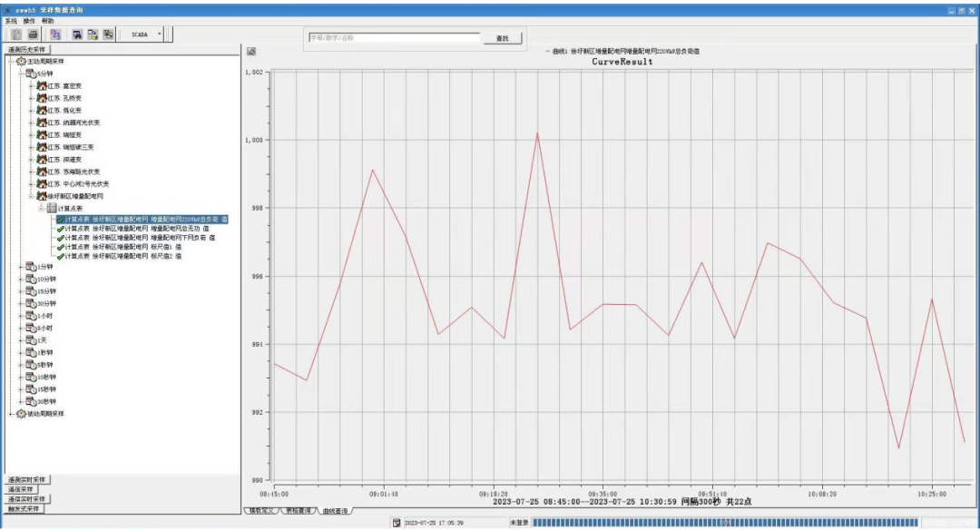Open the SCADA dropdown in the toolbar
The image size is (980, 530).
160,34
